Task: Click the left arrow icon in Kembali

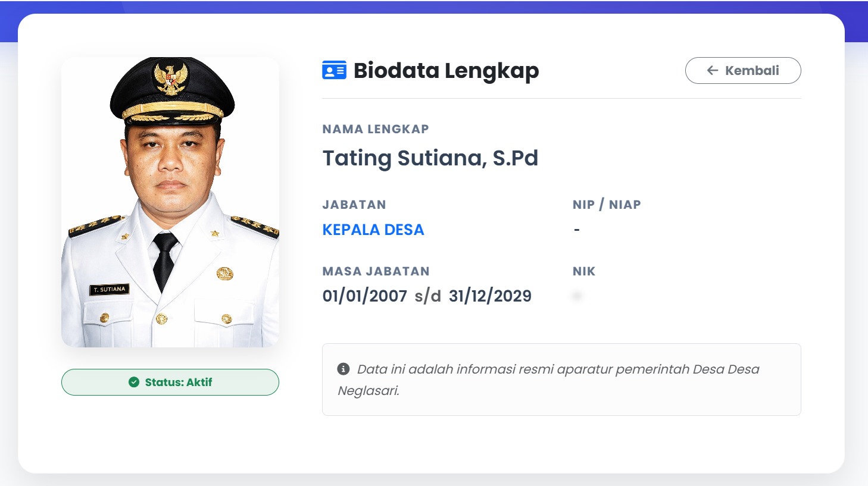Action: [713, 71]
